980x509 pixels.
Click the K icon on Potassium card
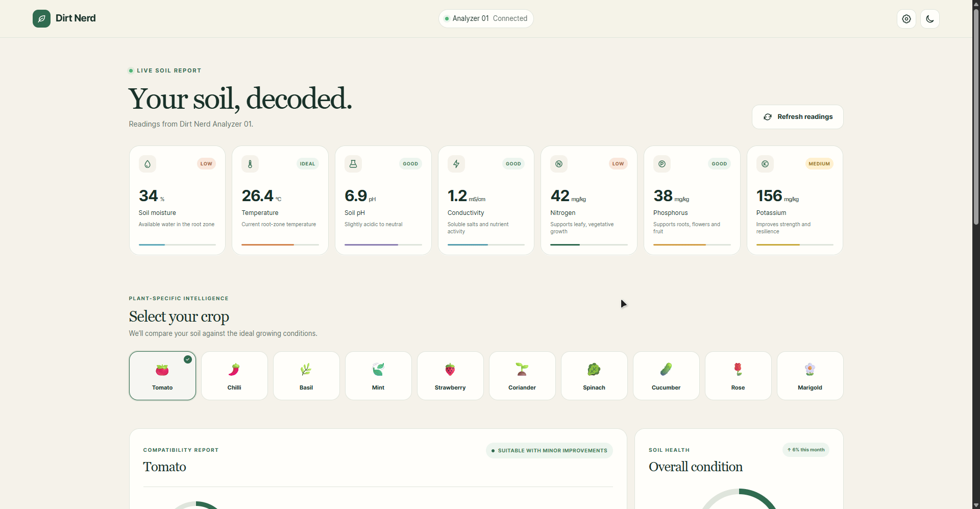click(x=765, y=164)
